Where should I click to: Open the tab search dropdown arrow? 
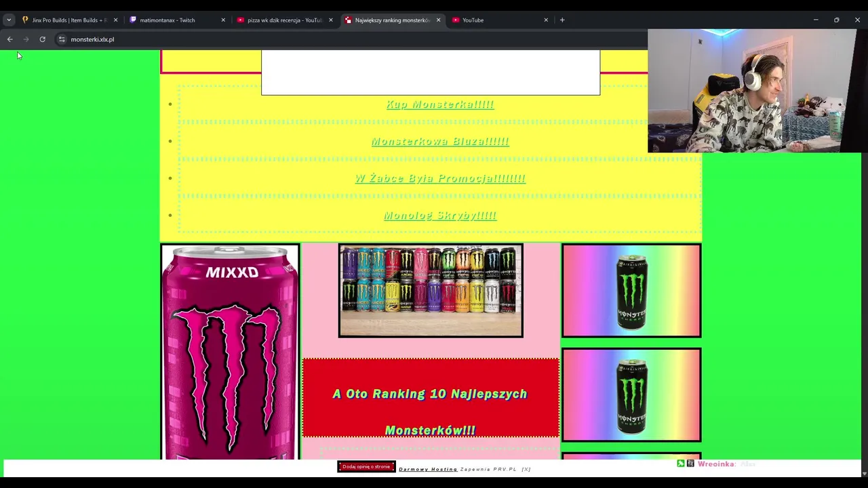[x=9, y=20]
